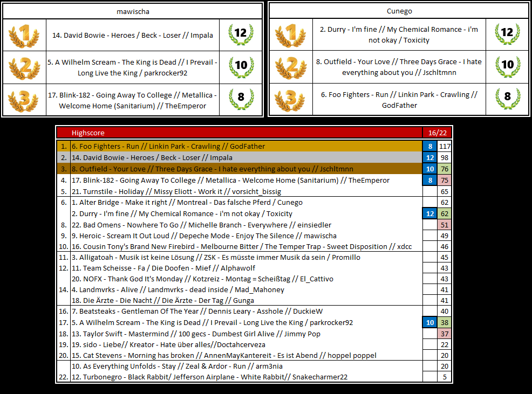
Task: Select A Wilhelm Scream entry in mawischa's table
Action: pyautogui.click(x=133, y=67)
